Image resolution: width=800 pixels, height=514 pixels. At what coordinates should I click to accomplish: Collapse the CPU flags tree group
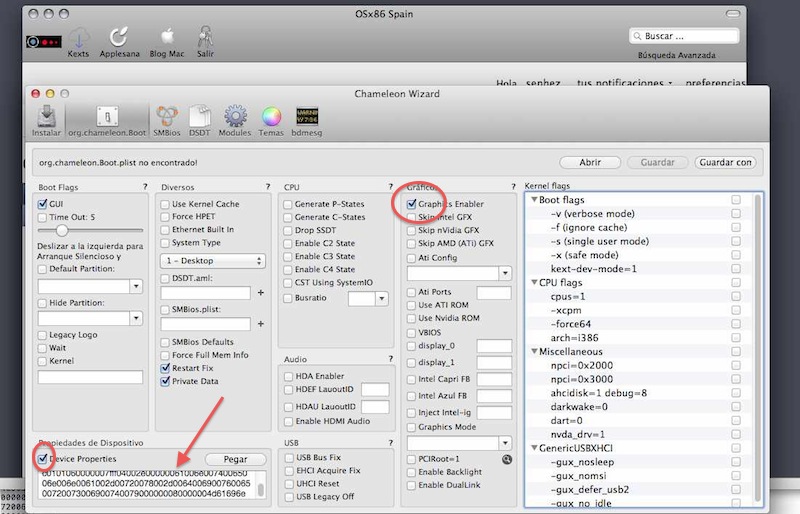534,282
